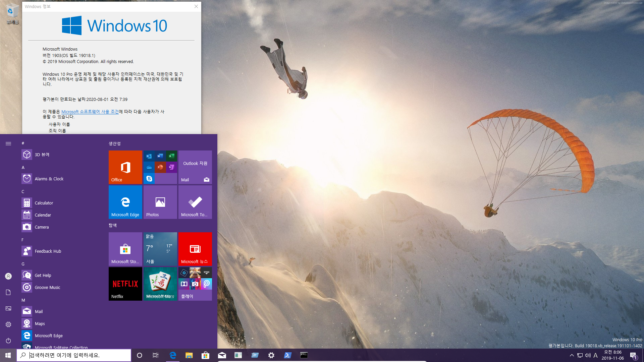The width and height of the screenshot is (644, 362).
Task: Click the Windows Start button
Action: (8, 355)
